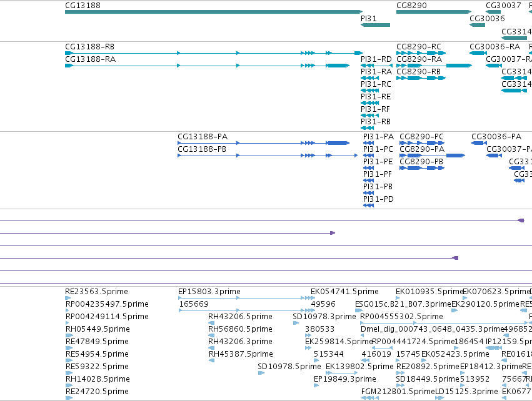Select the CG8290-PA protein feature
The height and width of the screenshot is (401, 532).
pyautogui.click(x=432, y=156)
